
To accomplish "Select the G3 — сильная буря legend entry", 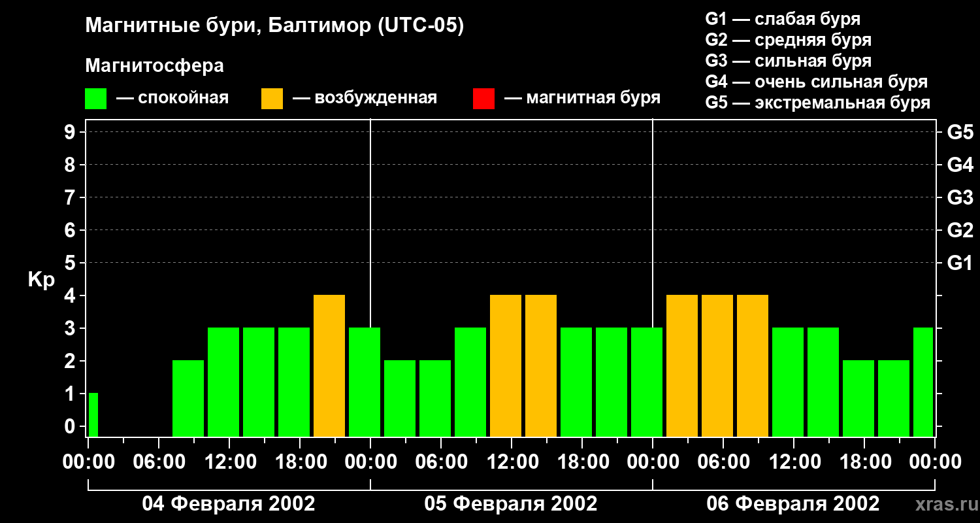I will pos(788,61).
